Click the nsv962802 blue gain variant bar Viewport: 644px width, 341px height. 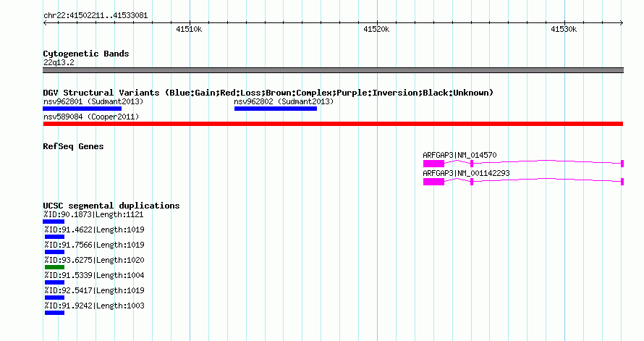(x=276, y=109)
